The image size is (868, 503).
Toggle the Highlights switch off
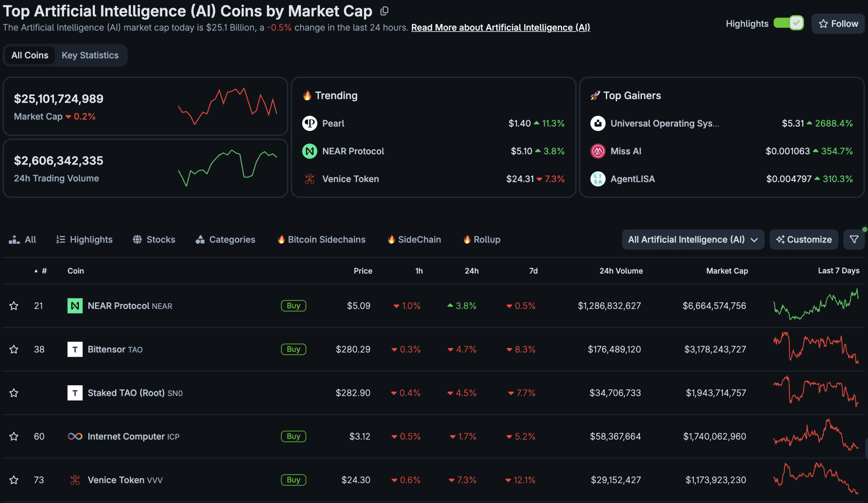(x=788, y=23)
